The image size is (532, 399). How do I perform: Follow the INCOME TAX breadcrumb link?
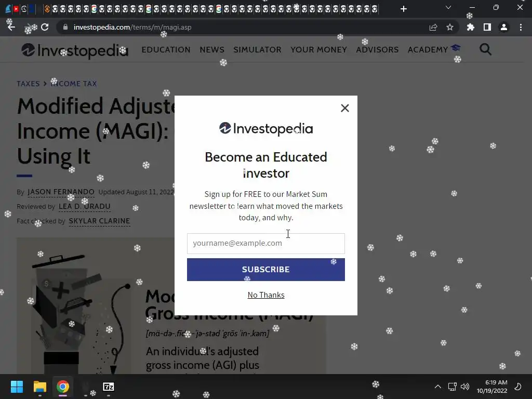pyautogui.click(x=74, y=84)
